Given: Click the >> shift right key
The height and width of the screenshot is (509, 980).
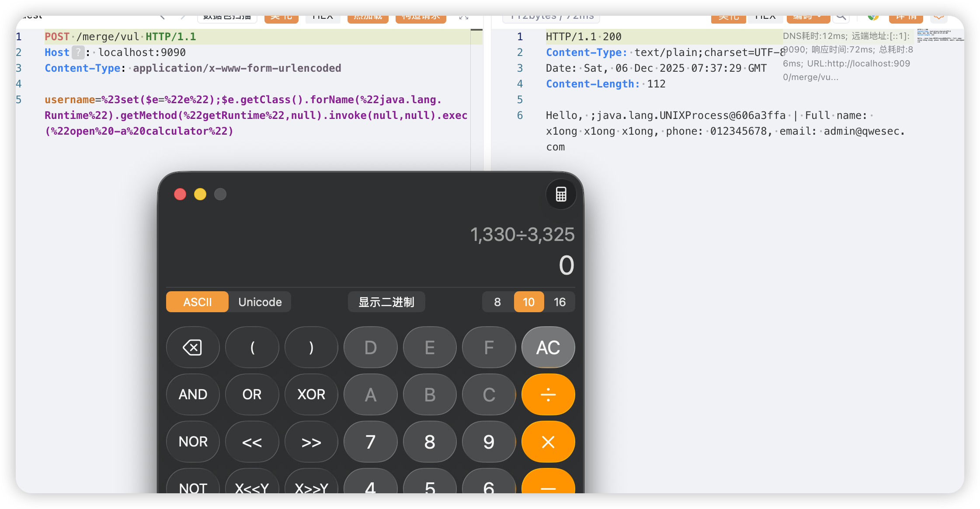Looking at the screenshot, I should (x=311, y=442).
